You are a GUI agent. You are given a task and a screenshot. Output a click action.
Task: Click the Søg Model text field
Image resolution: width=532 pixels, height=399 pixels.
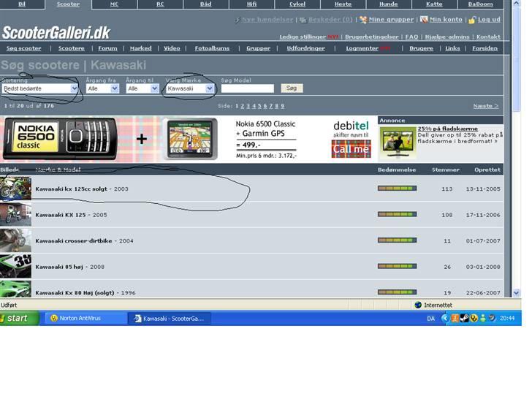tap(247, 88)
